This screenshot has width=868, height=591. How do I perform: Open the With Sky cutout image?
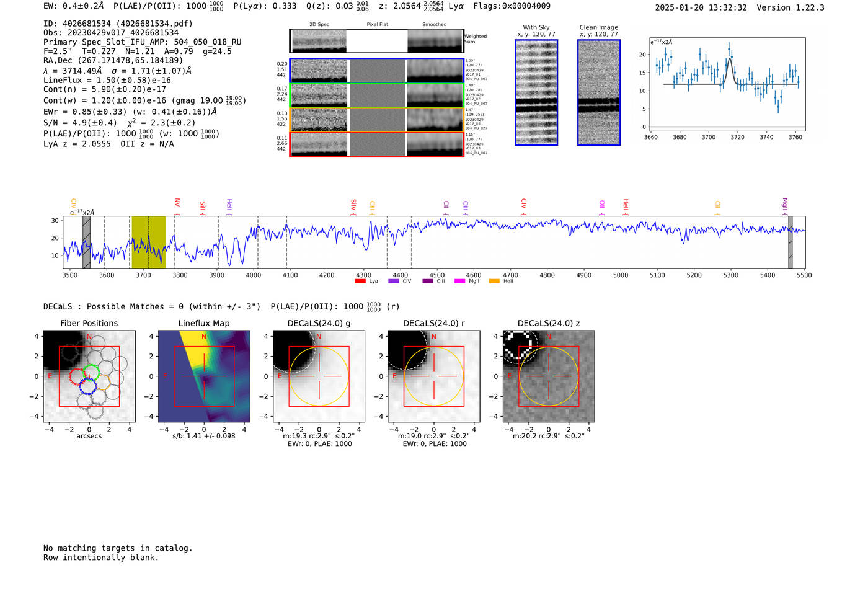coord(536,92)
